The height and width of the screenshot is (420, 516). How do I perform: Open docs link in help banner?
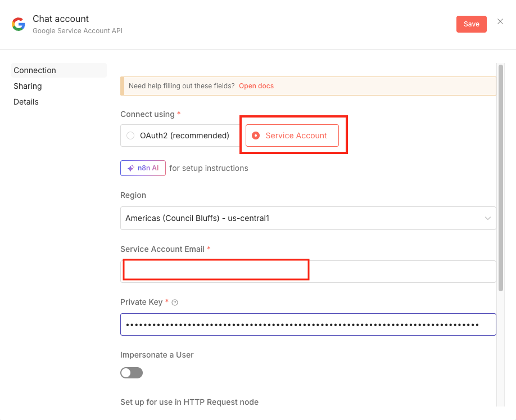pos(256,86)
